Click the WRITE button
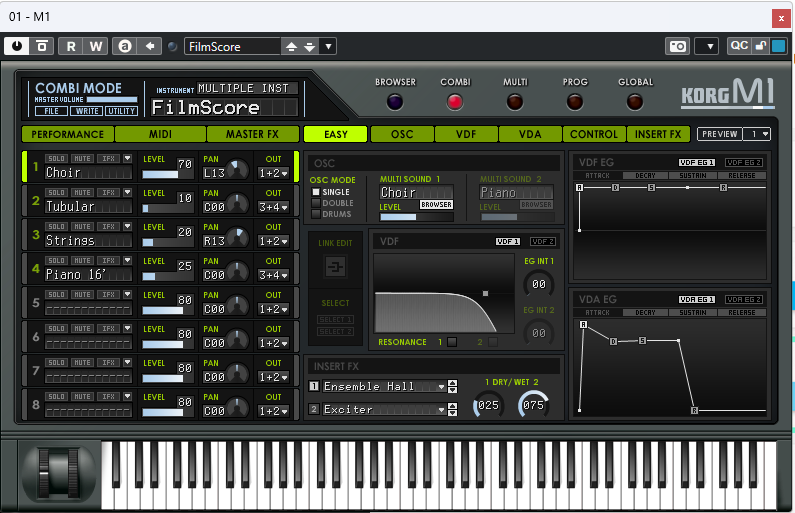Screen dimensions: 795x513 (87, 111)
